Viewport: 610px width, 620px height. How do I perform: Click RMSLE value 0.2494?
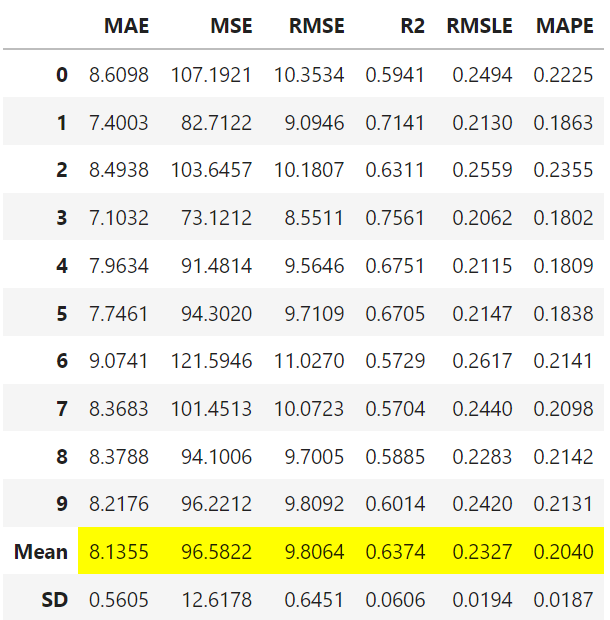[482, 75]
